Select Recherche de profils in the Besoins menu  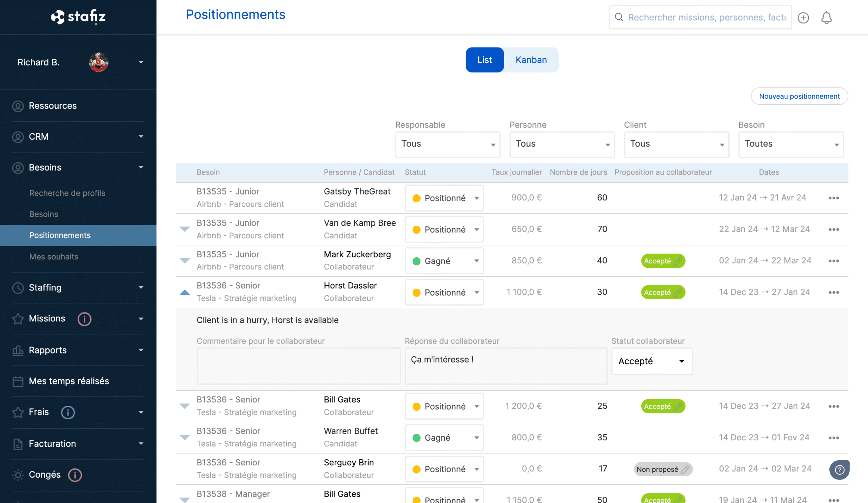[67, 193]
